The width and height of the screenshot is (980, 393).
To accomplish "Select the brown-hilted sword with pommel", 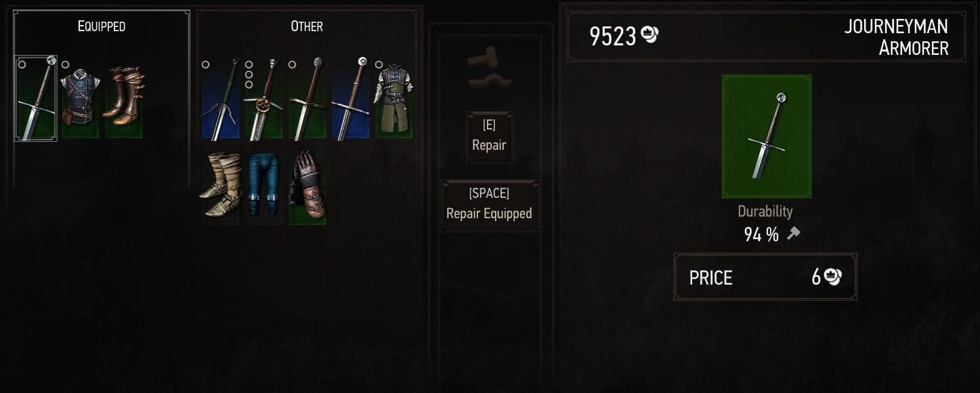I will tap(307, 99).
